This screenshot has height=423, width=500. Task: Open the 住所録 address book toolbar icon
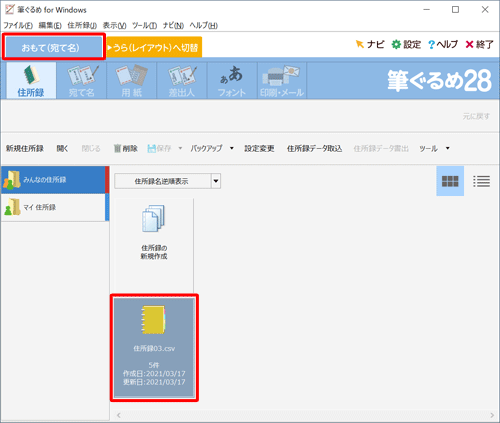[31, 81]
